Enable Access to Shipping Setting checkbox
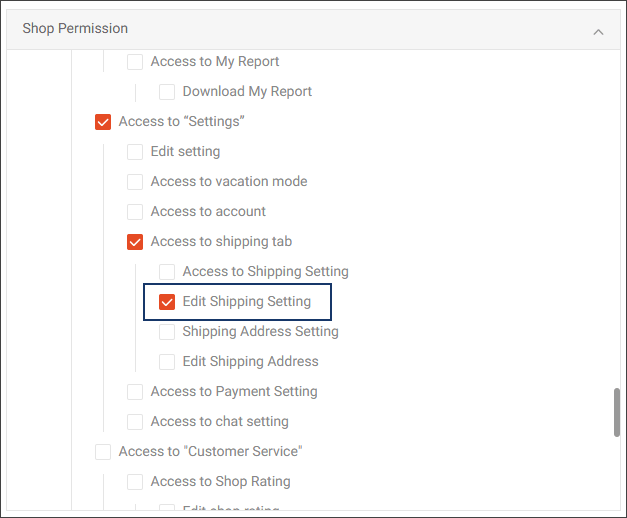The height and width of the screenshot is (518, 627). (167, 272)
